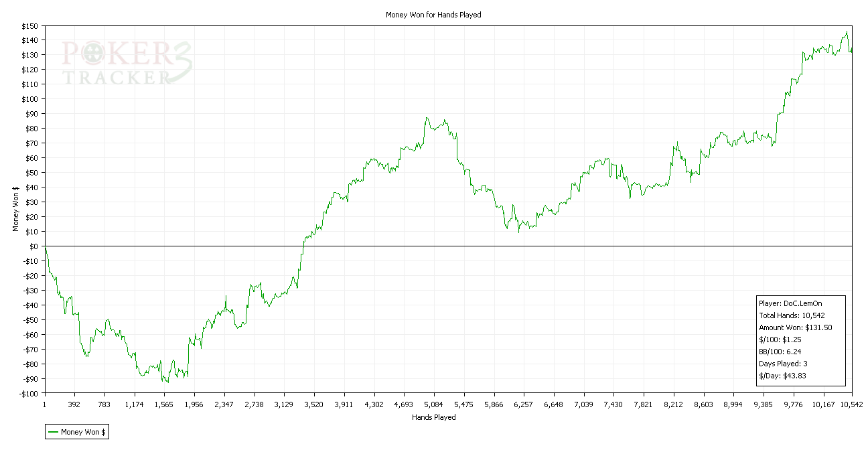This screenshot has height=450, width=868.
Task: Pick the $120 money axis label
Action: coord(31,70)
